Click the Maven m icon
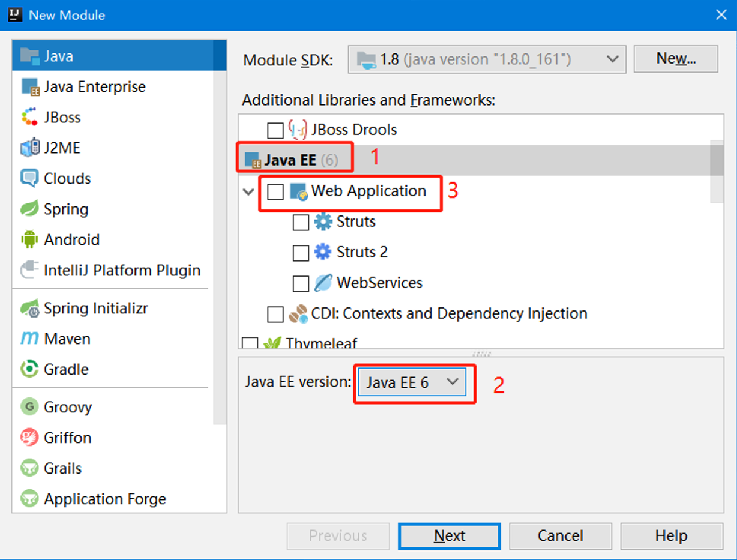The width and height of the screenshot is (737, 560). (30, 339)
